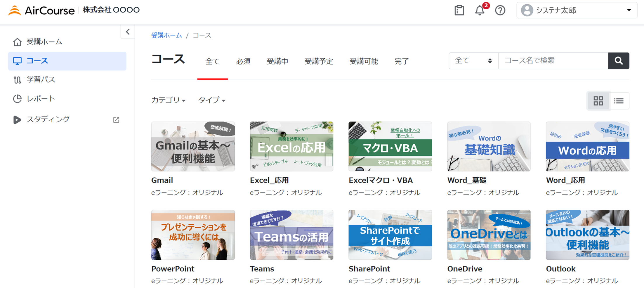This screenshot has height=288, width=644.
Task: Open the Wordの応用 course thumbnail
Action: pos(588,146)
